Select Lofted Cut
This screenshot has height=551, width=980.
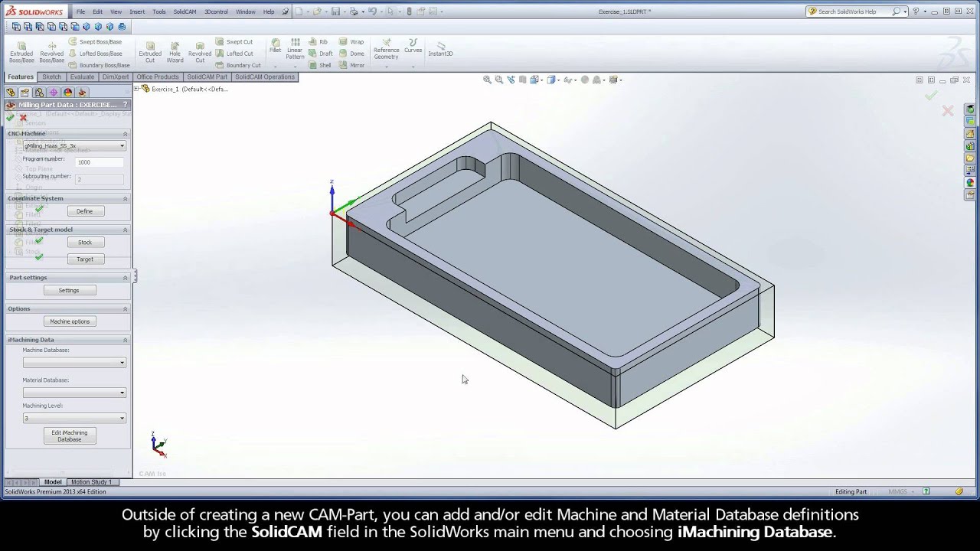point(234,54)
